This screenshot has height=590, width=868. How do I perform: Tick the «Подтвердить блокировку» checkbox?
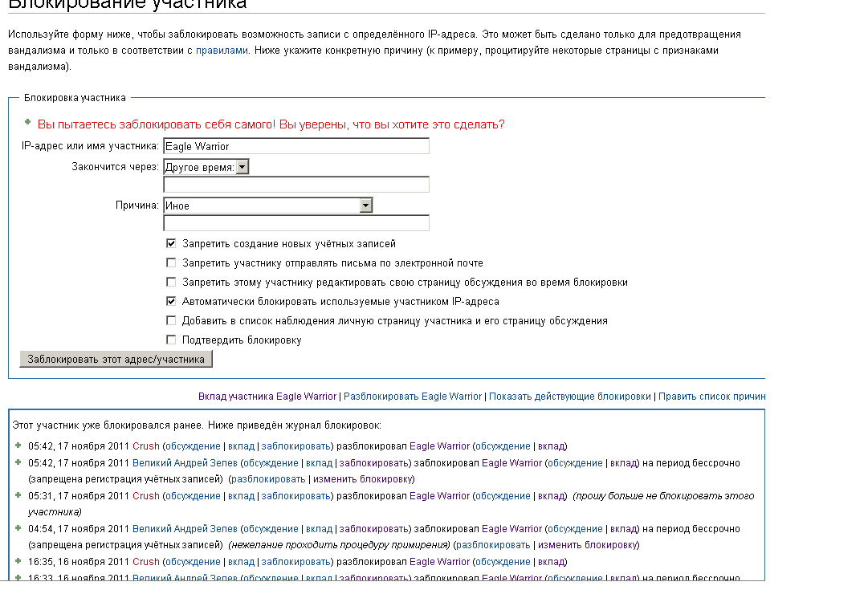point(171,340)
